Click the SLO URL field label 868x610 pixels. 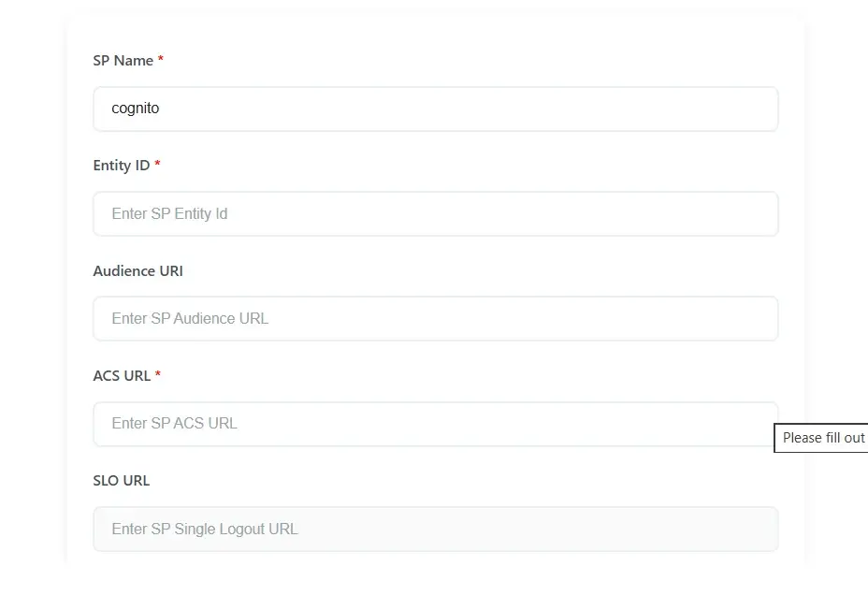pyautogui.click(x=121, y=480)
